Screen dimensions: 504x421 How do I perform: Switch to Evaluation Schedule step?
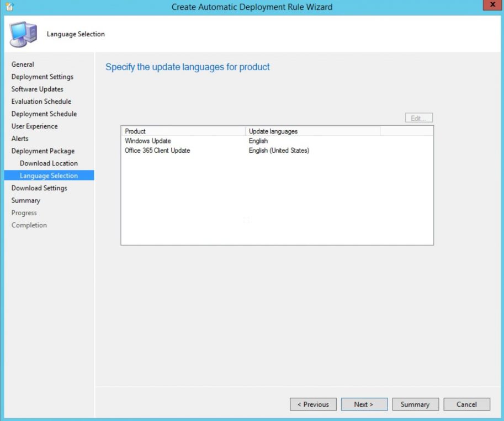pos(41,102)
